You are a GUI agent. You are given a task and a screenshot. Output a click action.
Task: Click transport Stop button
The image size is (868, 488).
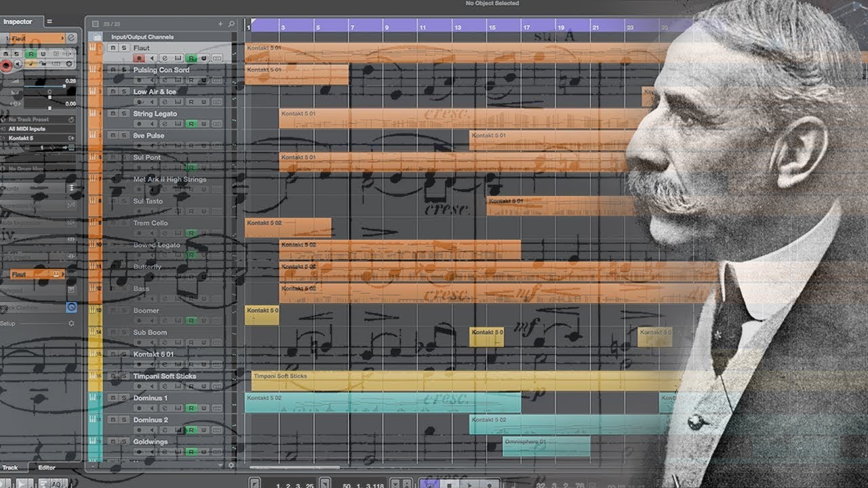click(448, 484)
